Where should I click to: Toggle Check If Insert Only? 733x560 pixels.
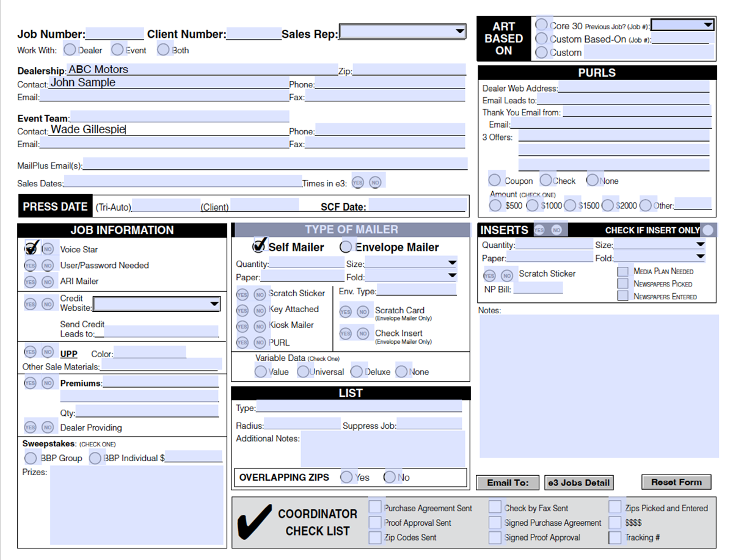(x=708, y=230)
